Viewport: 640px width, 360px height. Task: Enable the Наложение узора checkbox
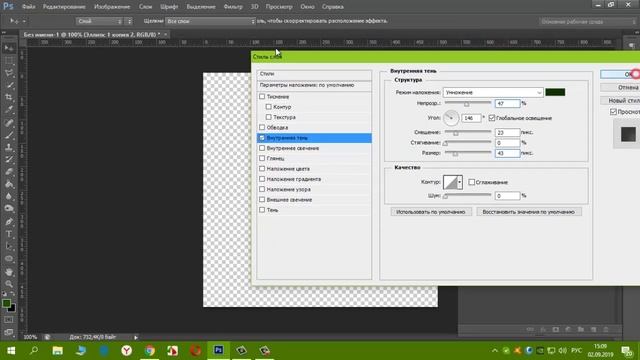(262, 189)
